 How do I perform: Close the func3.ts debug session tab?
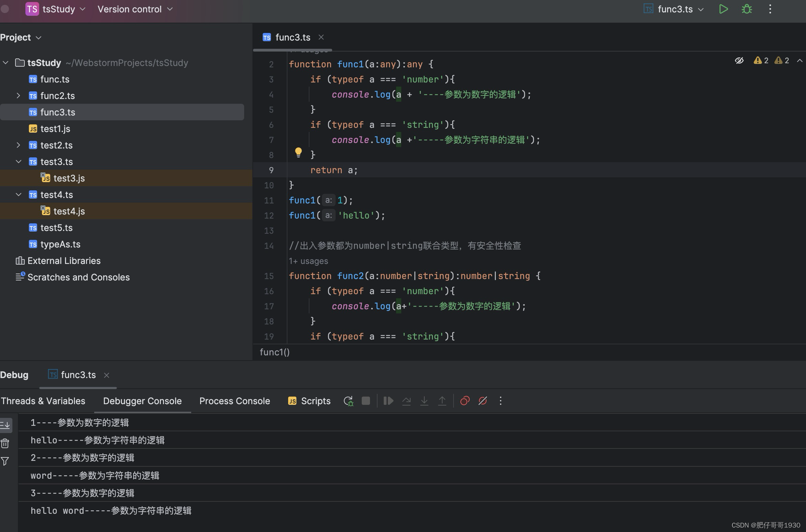[x=107, y=375]
